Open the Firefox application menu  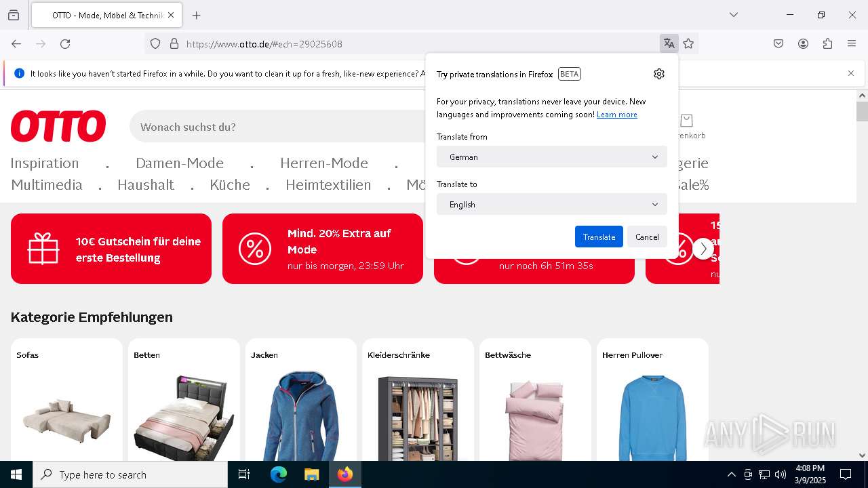pyautogui.click(x=852, y=44)
